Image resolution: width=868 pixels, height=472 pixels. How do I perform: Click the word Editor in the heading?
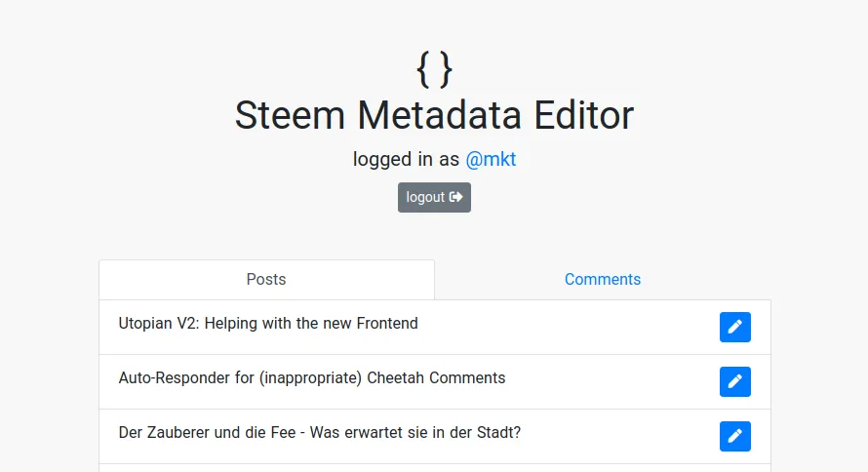pos(583,115)
